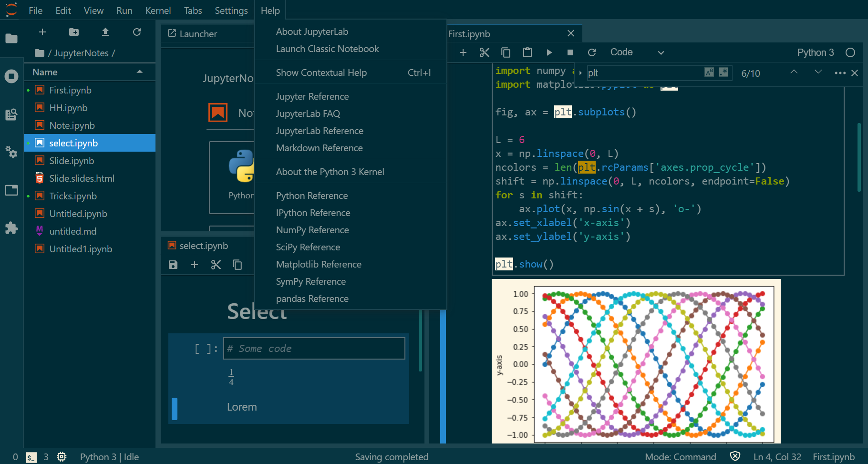
Task: Click the Mode: Command status item
Action: 681,457
